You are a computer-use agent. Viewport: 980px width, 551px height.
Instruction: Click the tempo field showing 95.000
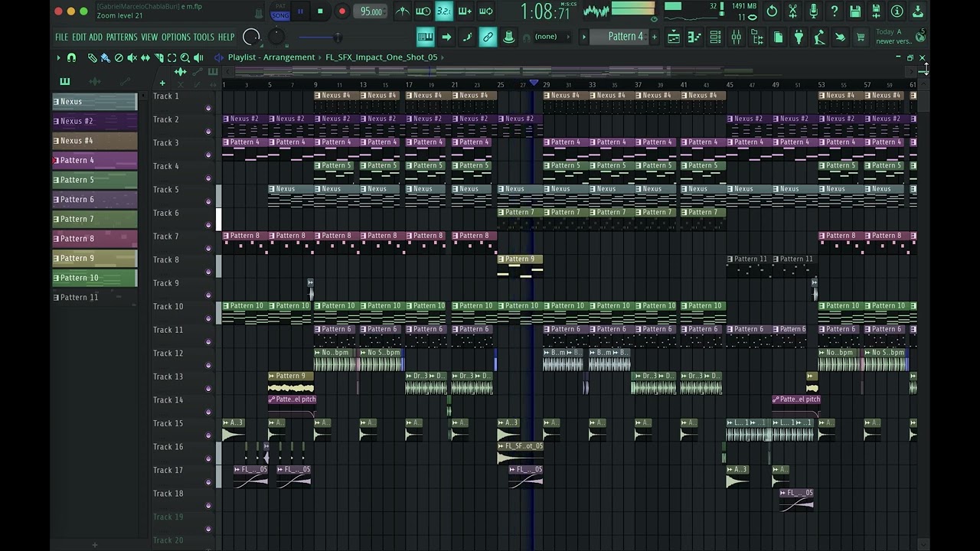click(x=371, y=11)
